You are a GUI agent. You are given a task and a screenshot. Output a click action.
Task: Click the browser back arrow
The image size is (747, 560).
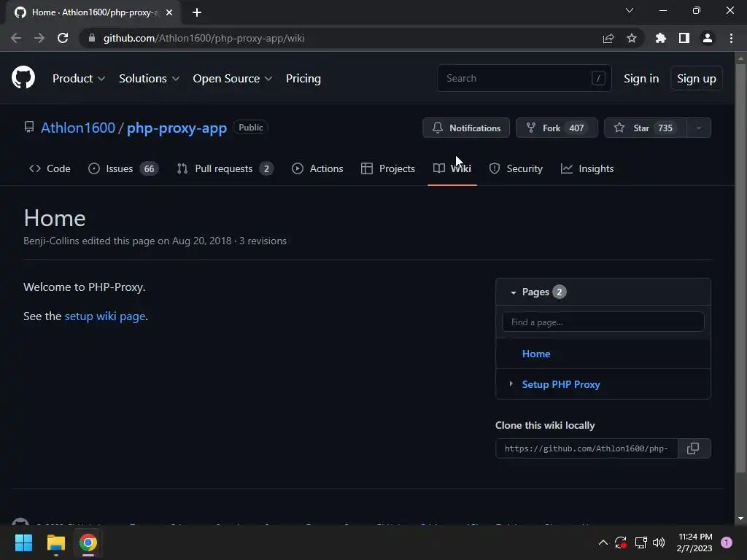[x=16, y=38]
